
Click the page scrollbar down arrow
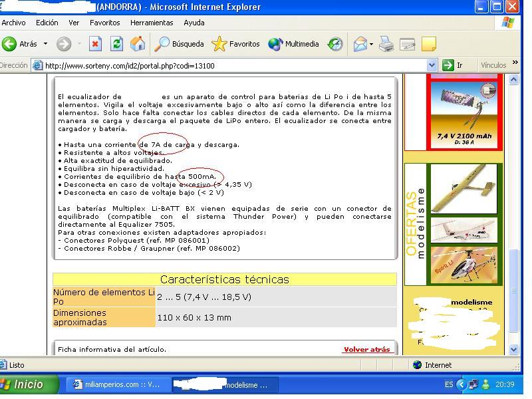click(513, 350)
